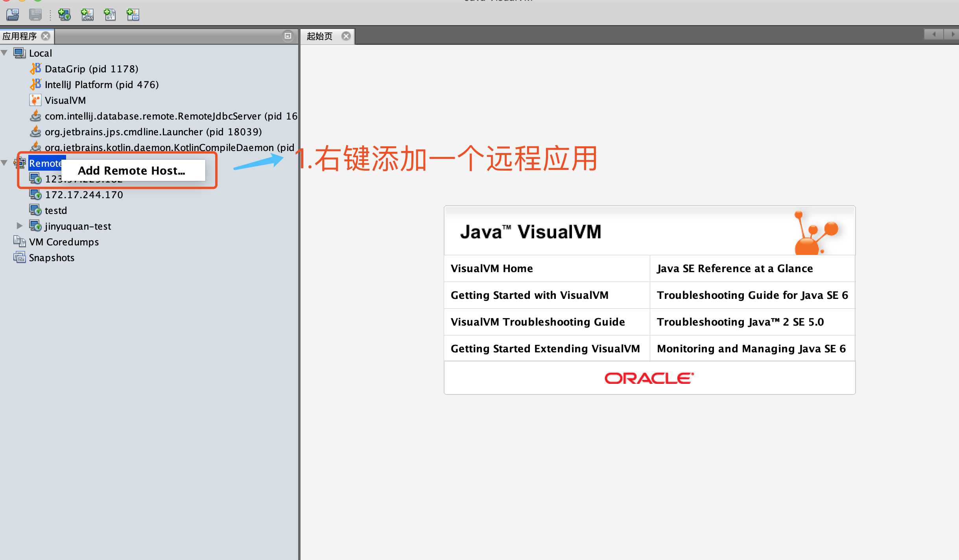959x560 pixels.
Task: Click the Snapshots icon
Action: coord(20,258)
